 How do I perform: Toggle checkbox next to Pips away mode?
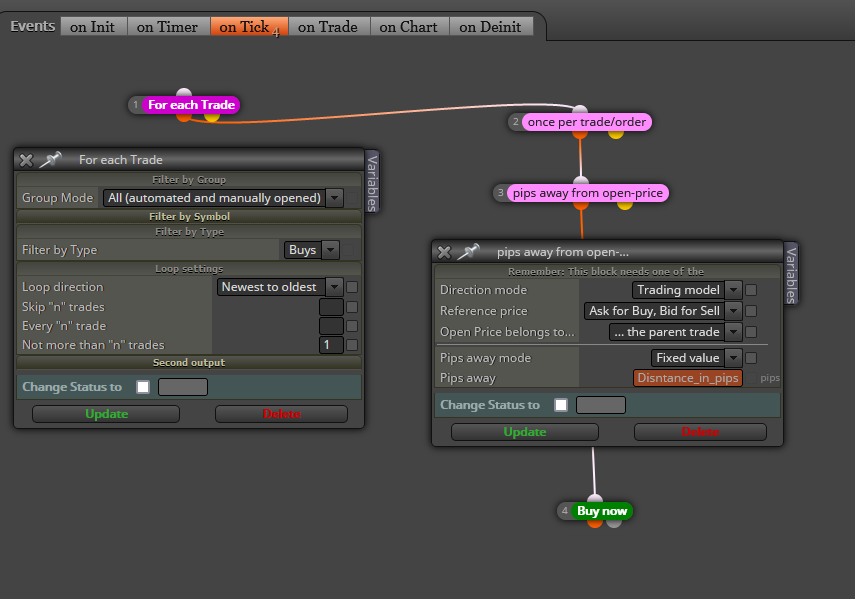point(751,358)
